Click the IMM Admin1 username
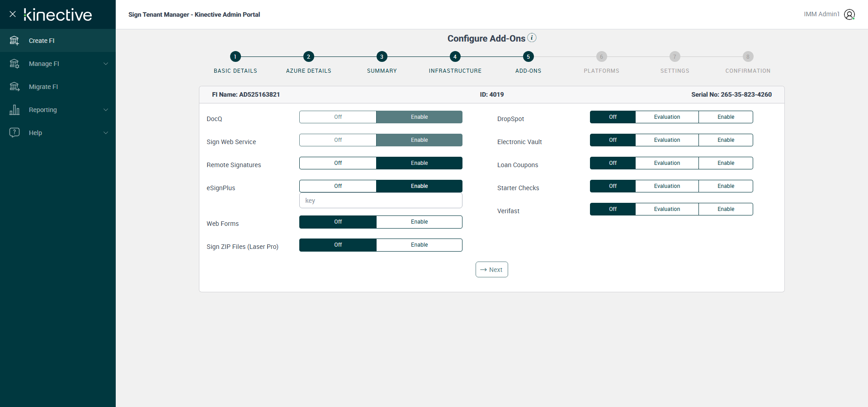Screen dimensions: 868x407 [821, 14]
